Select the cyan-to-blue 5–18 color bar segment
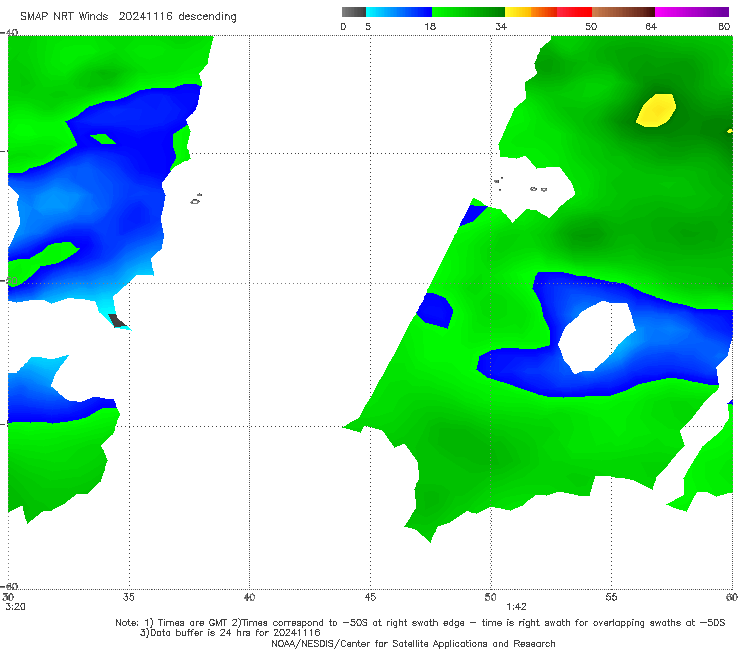 (x=399, y=12)
